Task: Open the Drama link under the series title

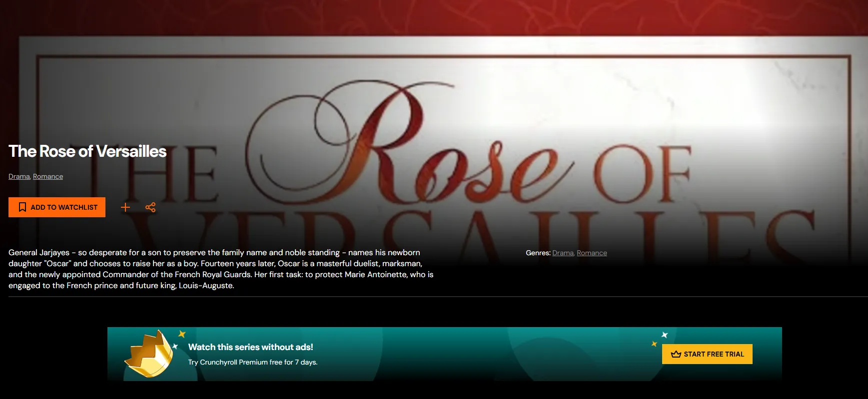Action: [19, 177]
